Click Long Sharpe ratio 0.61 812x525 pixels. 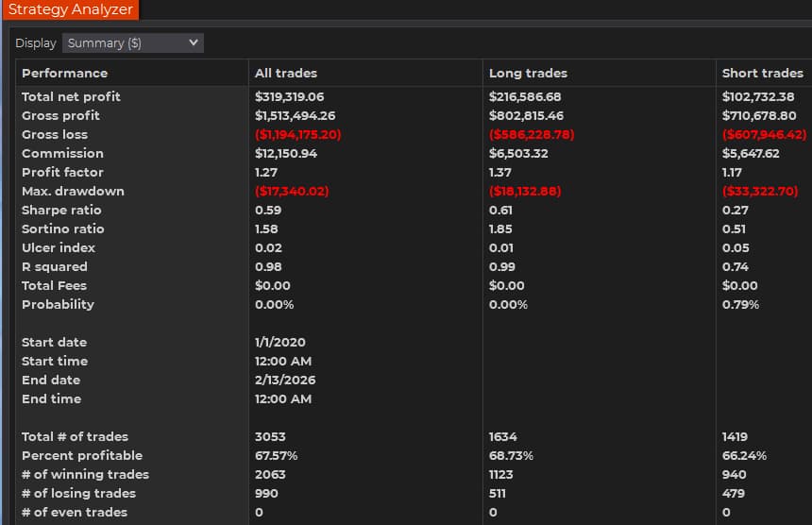point(500,211)
